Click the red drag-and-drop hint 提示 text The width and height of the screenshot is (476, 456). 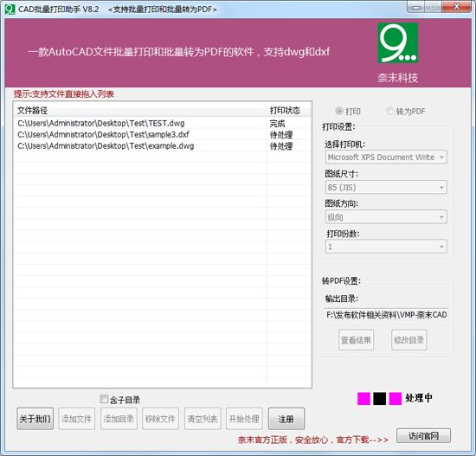point(64,93)
